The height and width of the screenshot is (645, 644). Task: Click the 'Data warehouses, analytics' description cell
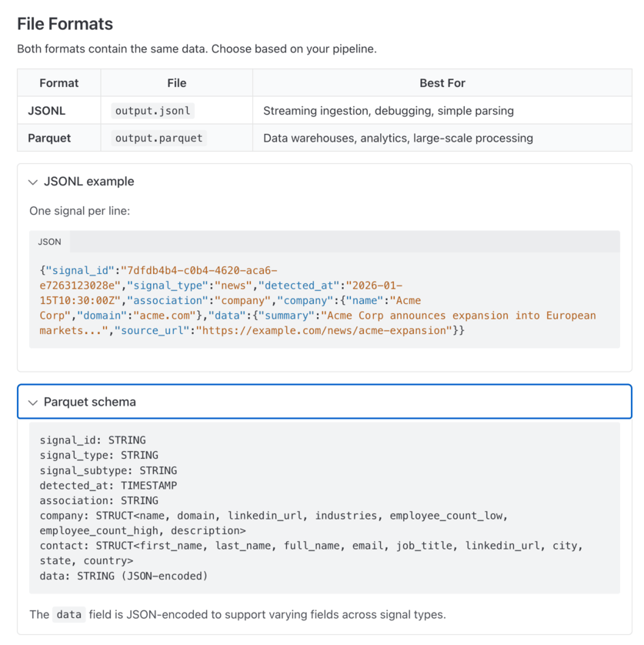point(398,139)
